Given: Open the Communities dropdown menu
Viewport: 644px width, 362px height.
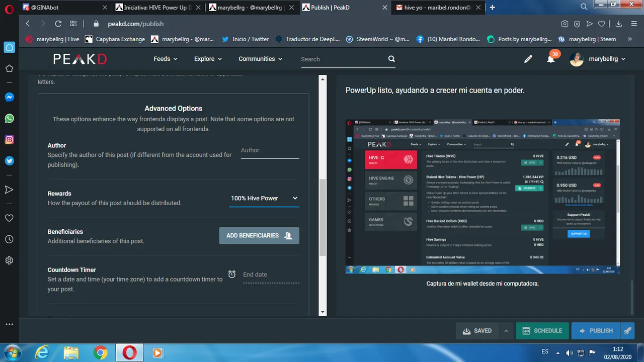Looking at the screenshot, I should click(x=261, y=59).
